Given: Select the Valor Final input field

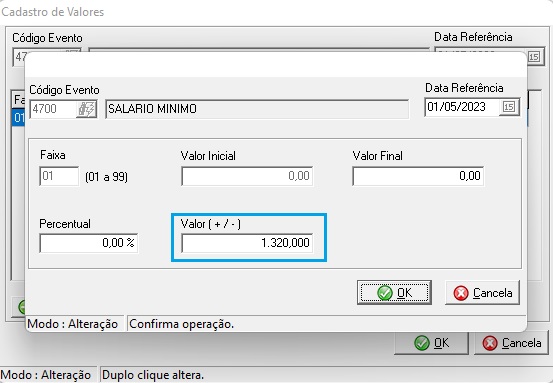Looking at the screenshot, I should 418,176.
